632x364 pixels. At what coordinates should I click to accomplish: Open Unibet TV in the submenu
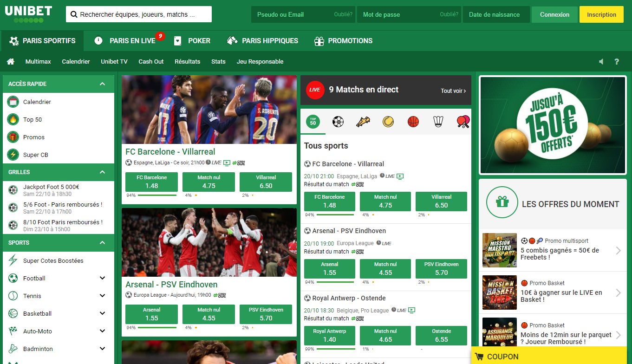point(114,61)
